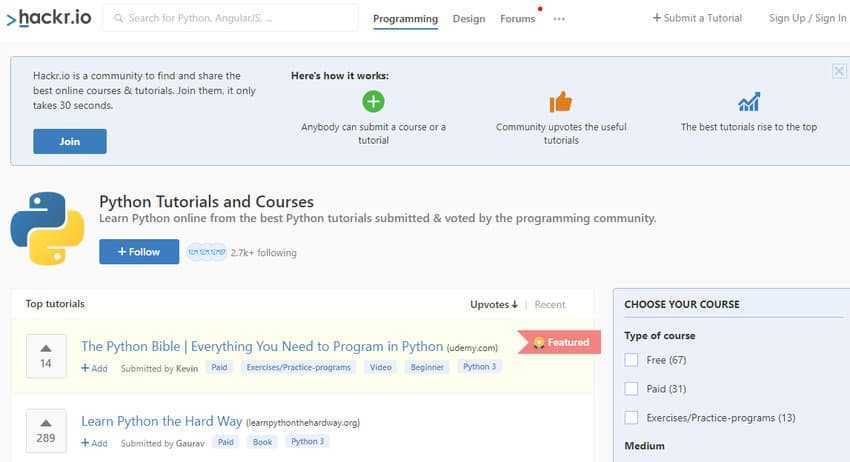Dismiss the how-it-works banner
This screenshot has height=462, width=850.
839,71
